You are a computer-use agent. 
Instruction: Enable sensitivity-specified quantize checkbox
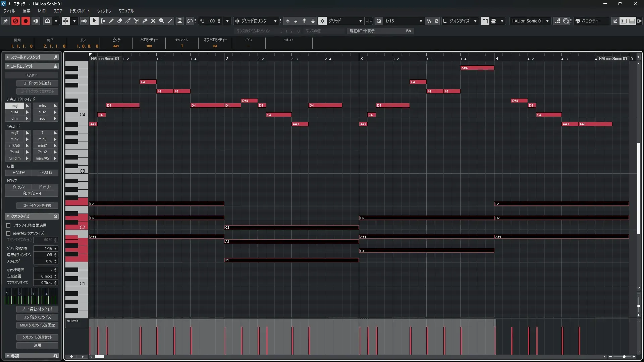click(8, 233)
